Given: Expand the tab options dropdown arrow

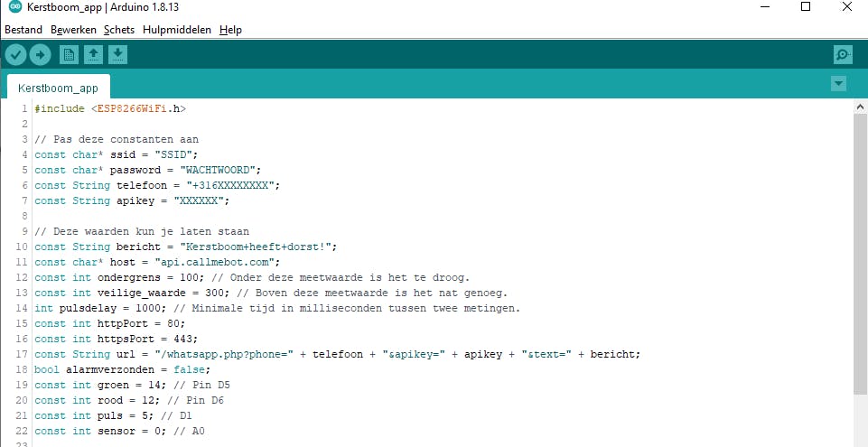Looking at the screenshot, I should 838,84.
